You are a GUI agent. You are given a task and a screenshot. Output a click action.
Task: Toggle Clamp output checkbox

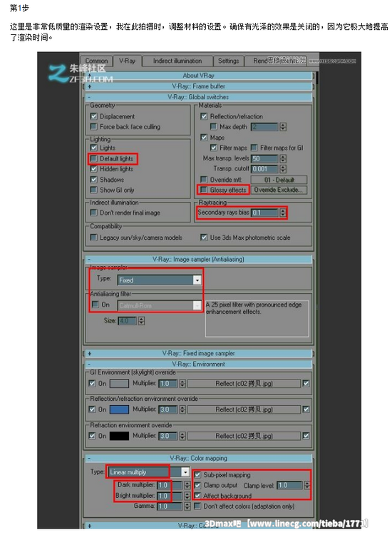coord(197,485)
